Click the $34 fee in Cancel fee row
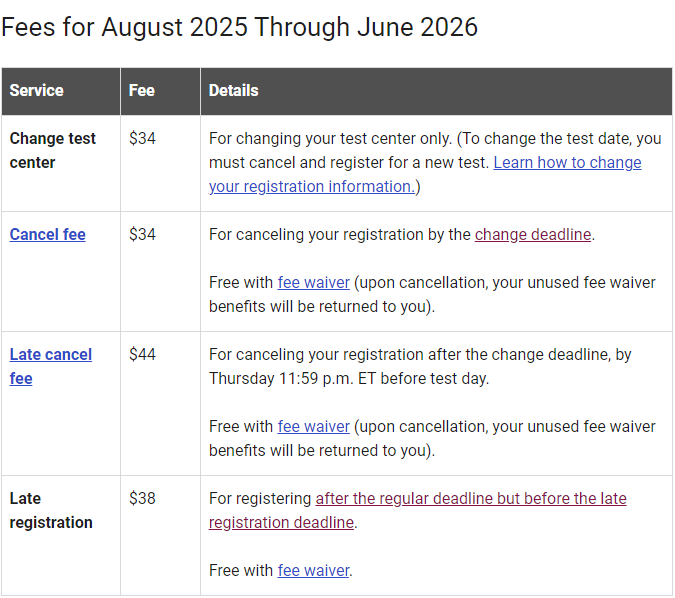Viewport: 675px width, 598px height. [x=143, y=235]
